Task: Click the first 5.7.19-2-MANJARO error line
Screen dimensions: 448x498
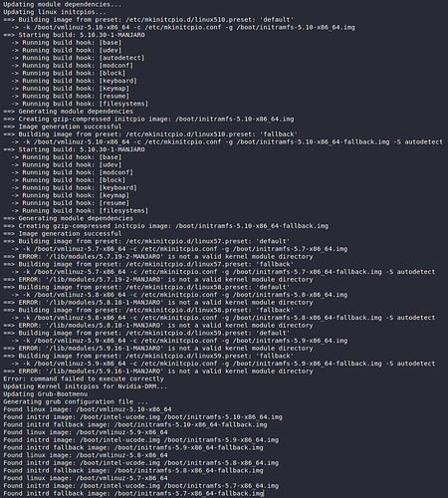Action: tap(158, 256)
